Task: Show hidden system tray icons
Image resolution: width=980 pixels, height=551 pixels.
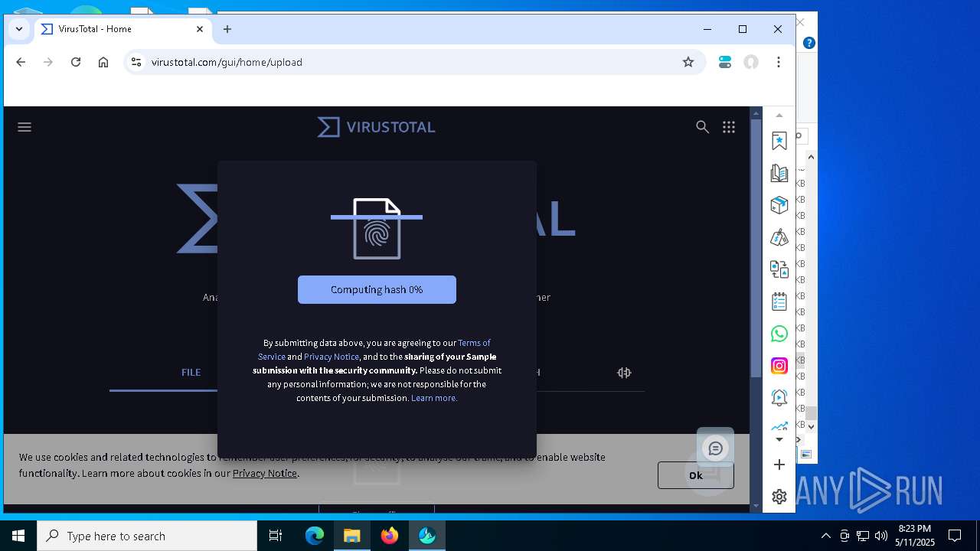Action: click(x=825, y=536)
